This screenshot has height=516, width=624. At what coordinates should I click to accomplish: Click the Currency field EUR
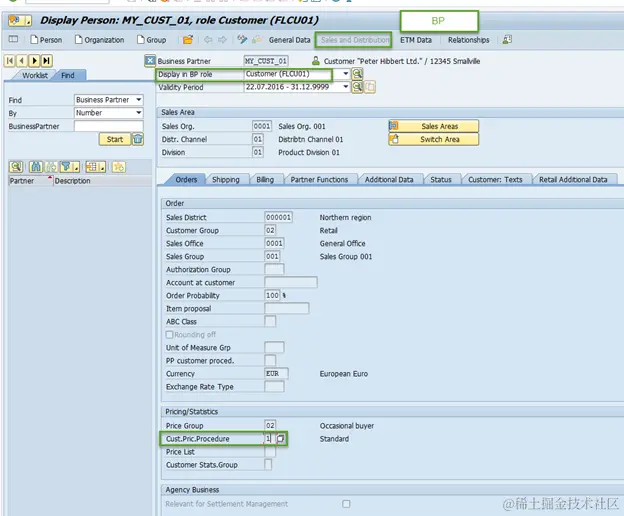pos(277,374)
